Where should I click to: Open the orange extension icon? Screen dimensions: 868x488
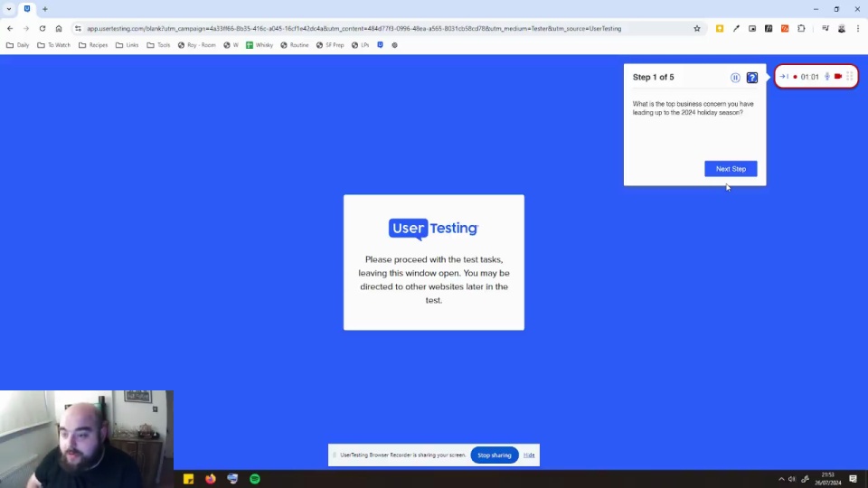785,29
